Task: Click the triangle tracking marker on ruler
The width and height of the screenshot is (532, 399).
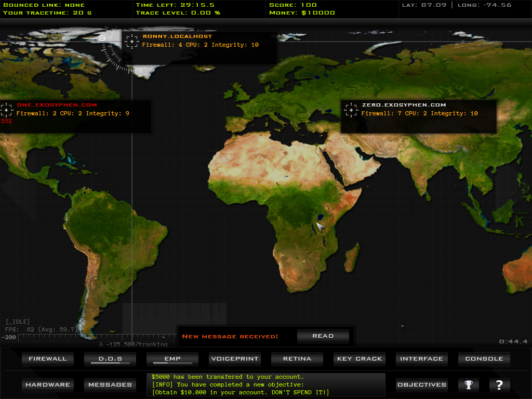Action: [101, 344]
